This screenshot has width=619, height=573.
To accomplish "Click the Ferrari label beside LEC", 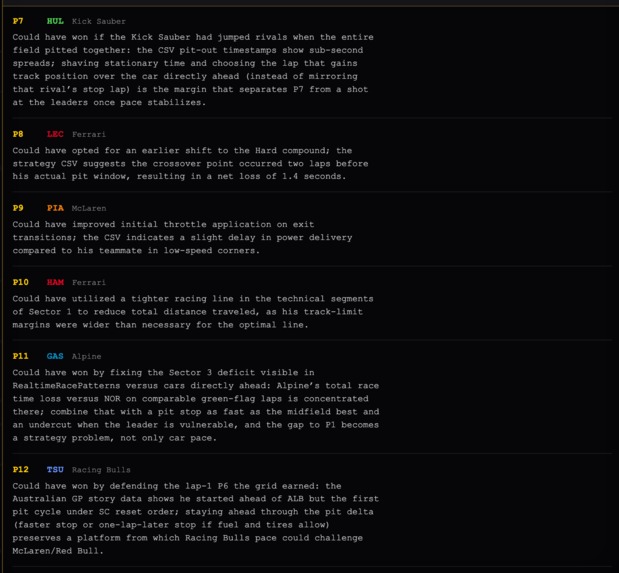I will point(89,134).
